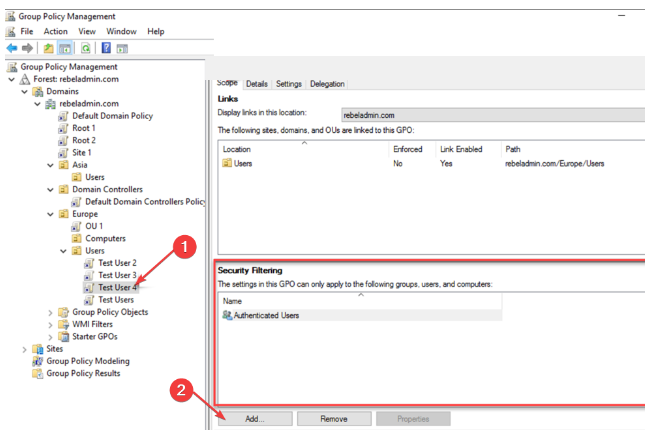Image resolution: width=655 pixels, height=438 pixels.
Task: Click the Up One Level folder icon
Action: coord(49,48)
